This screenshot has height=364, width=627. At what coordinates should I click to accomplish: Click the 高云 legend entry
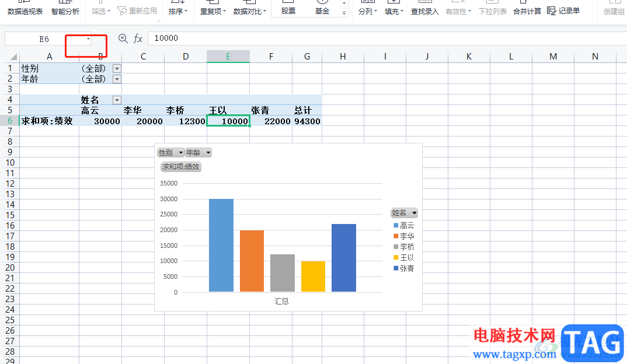click(404, 225)
